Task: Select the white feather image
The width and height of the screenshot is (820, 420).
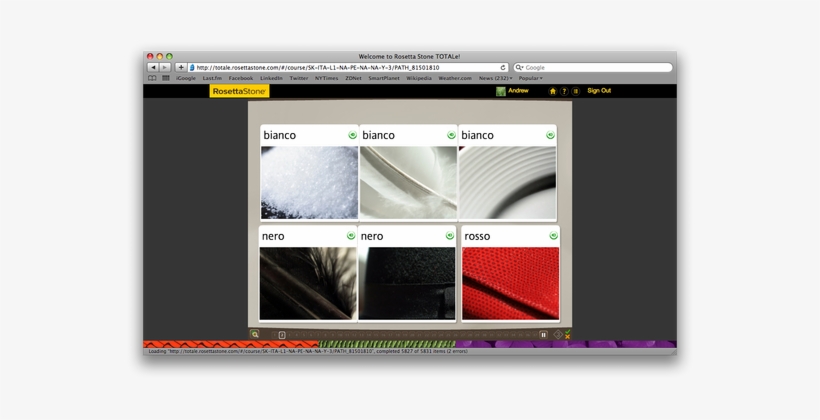Action: (x=408, y=183)
